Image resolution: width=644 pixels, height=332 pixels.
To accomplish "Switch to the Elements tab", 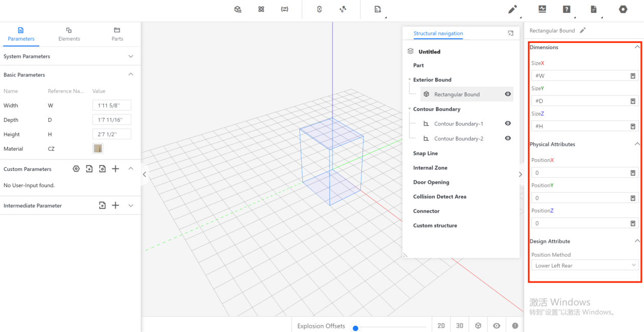I will (x=69, y=34).
